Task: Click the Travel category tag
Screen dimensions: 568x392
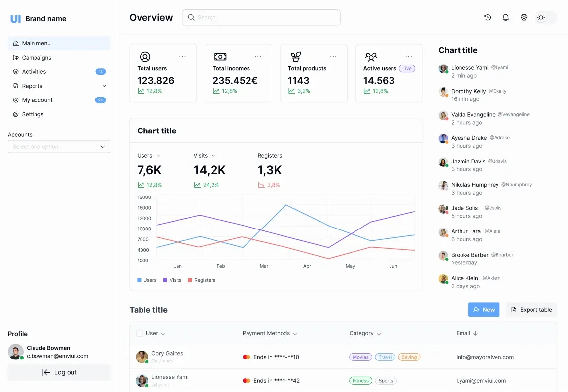Action: 385,357
